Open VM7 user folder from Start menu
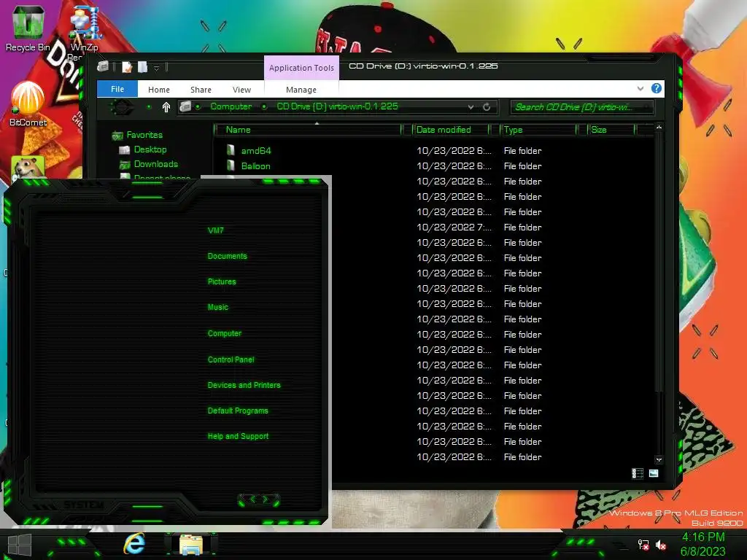This screenshot has height=560, width=747. click(215, 230)
